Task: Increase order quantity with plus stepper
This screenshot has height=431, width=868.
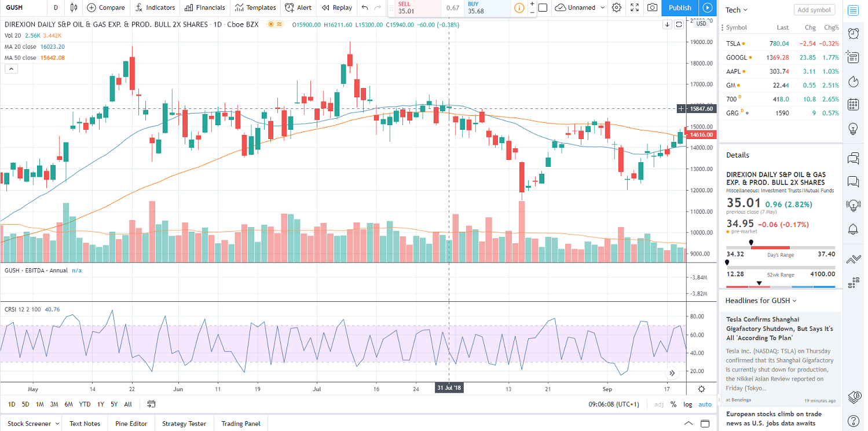Action: click(532, 3)
